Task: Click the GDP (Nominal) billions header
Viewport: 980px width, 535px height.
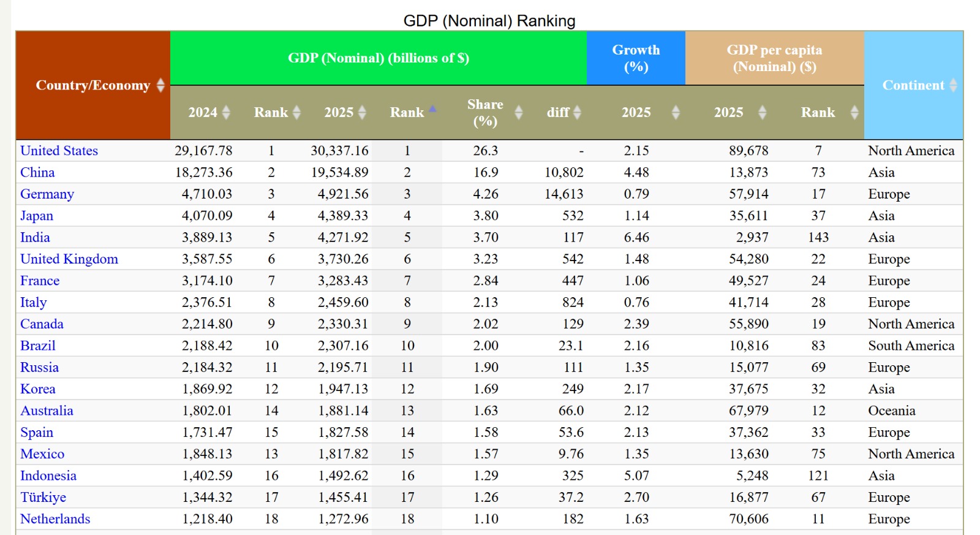Action: click(379, 58)
